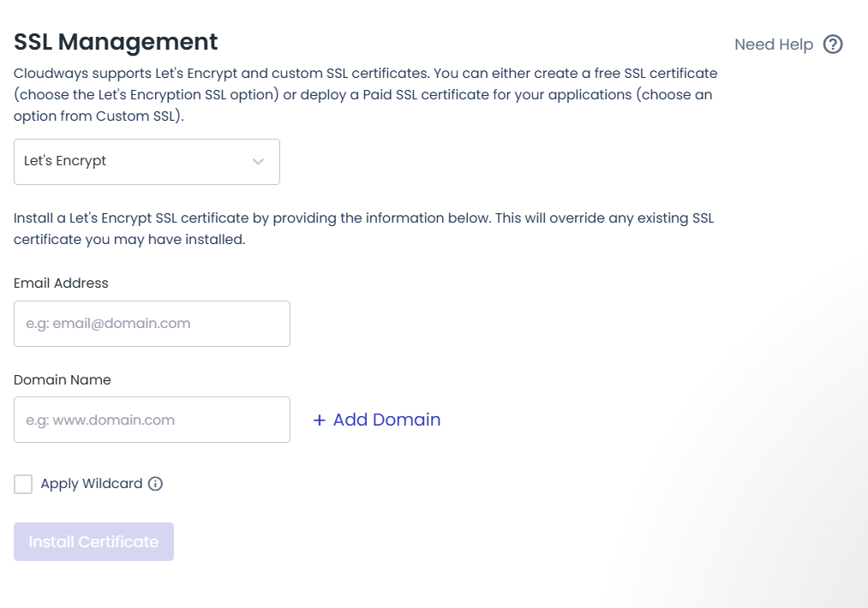Click the SSL Management heading
Image resolution: width=868 pixels, height=608 pixels.
click(116, 42)
